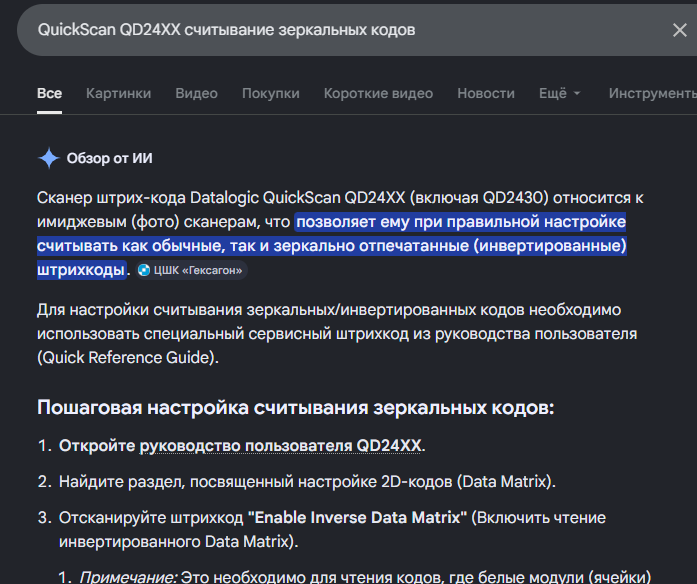Clear the search query with the X icon
This screenshot has height=584, width=697.
680,30
